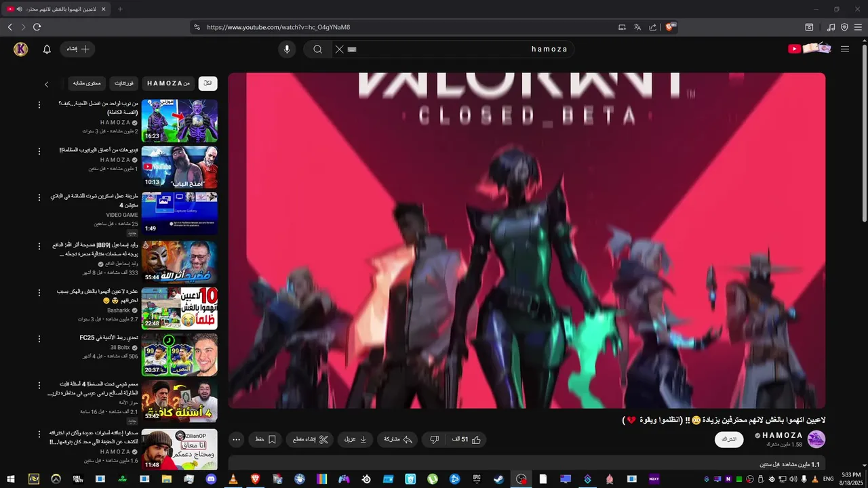Open the 53:42 four questions video thumbnail
868x488 pixels.
180,401
